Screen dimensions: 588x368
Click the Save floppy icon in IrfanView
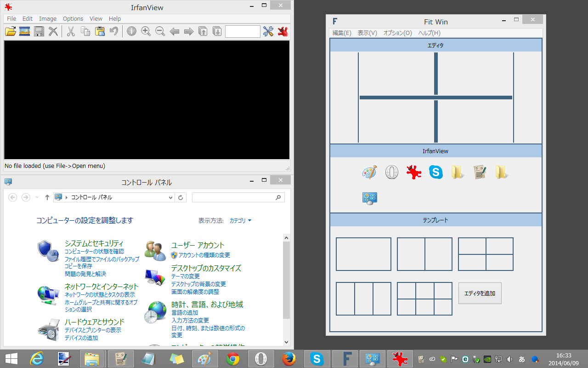coord(39,31)
